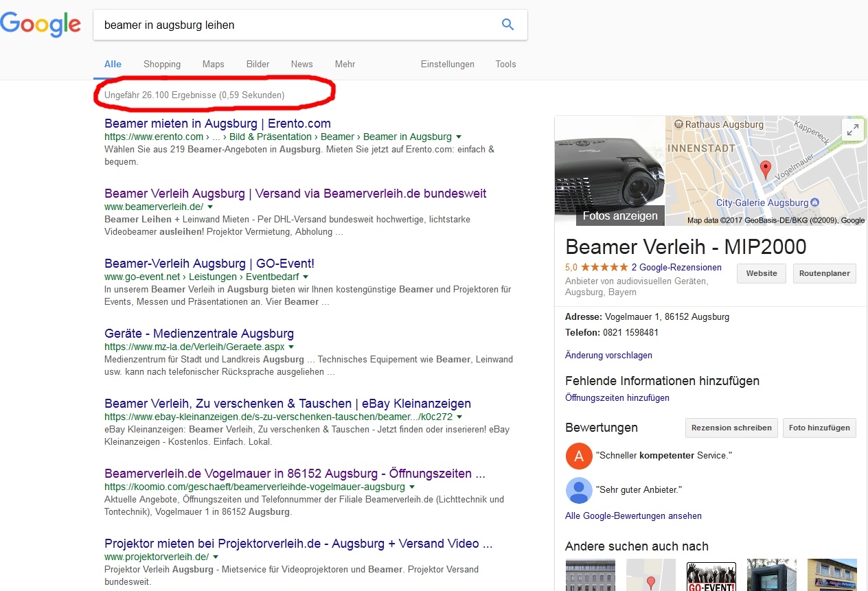Screen dimensions: 868x591
Task: Click the City-Galerie Augsburg shopping icon on map
Action: click(814, 202)
